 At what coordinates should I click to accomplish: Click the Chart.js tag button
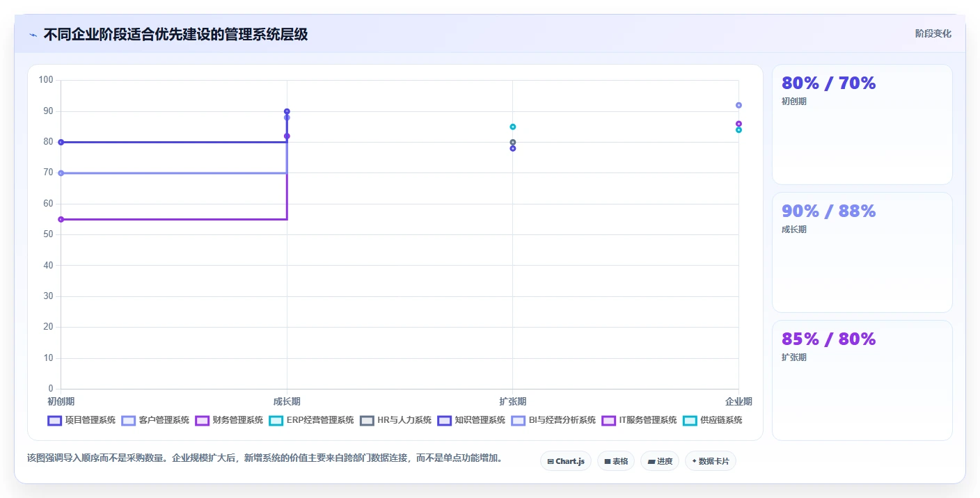pyautogui.click(x=566, y=461)
